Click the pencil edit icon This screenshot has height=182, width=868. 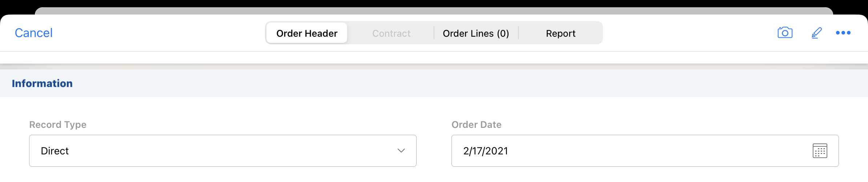click(816, 33)
